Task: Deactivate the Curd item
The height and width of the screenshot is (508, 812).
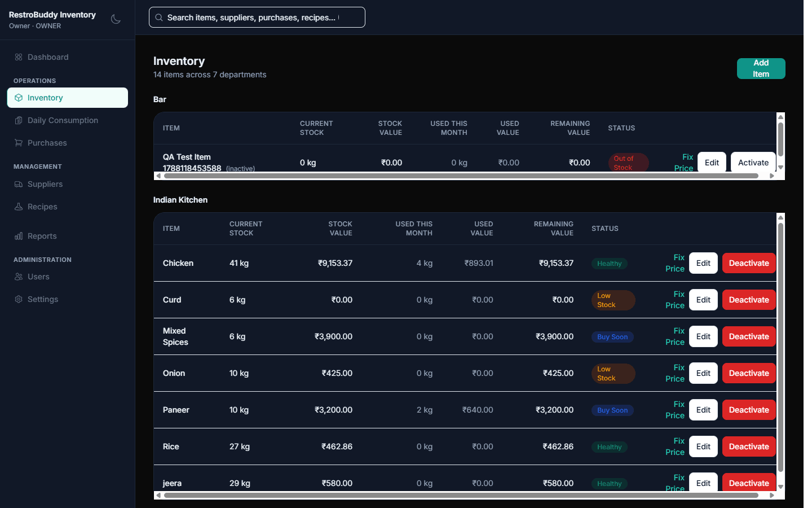Action: tap(749, 300)
